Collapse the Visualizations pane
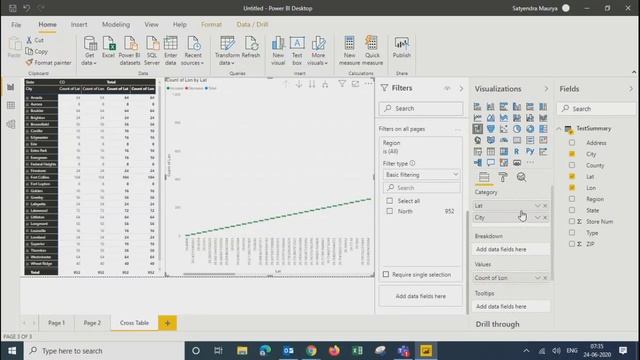640x360 pixels. [546, 89]
